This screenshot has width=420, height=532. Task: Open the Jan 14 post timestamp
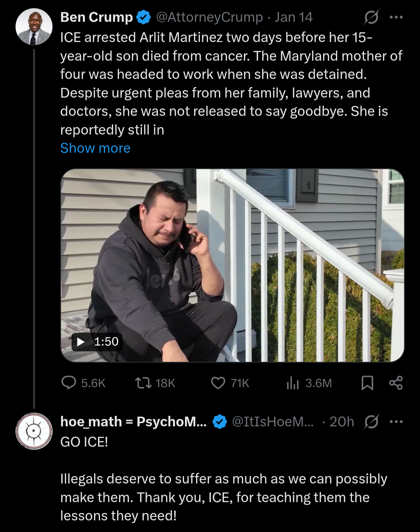point(293,17)
